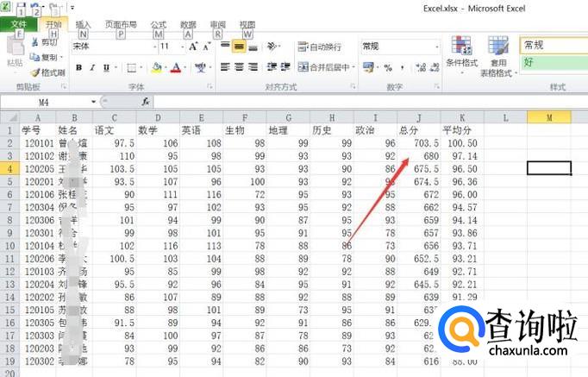The height and width of the screenshot is (377, 588).
Task: Switch to the 插入 Insert tab
Action: (x=83, y=25)
